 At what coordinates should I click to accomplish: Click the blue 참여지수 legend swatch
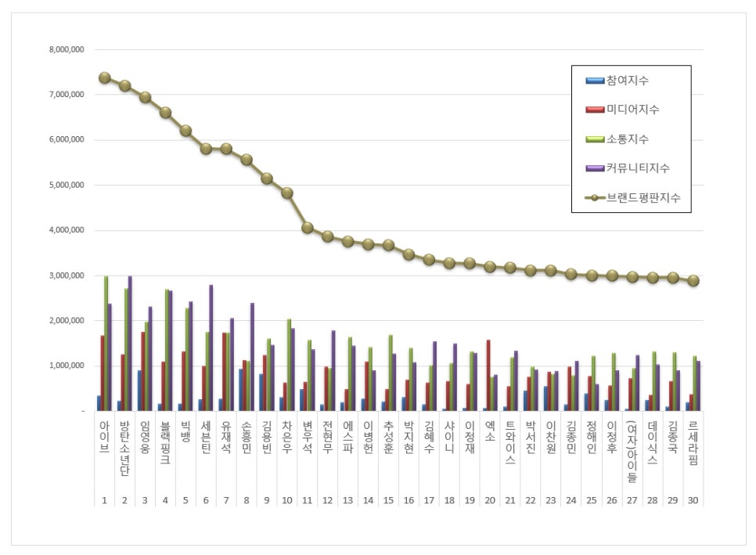(595, 80)
